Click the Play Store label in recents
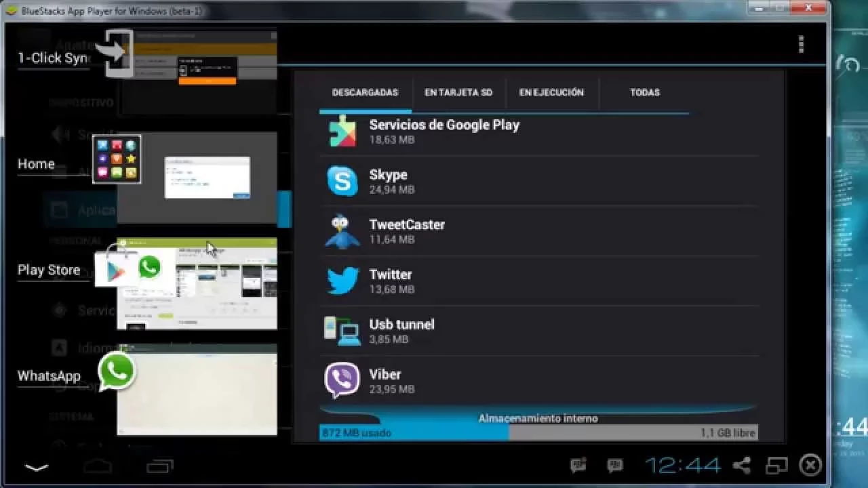 click(49, 270)
